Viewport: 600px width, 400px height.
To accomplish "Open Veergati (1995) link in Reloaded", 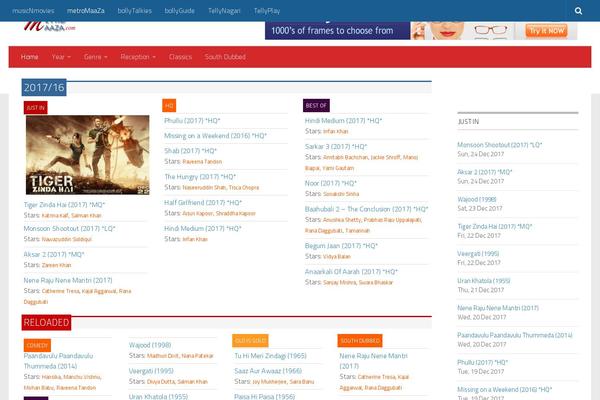I will point(151,371).
